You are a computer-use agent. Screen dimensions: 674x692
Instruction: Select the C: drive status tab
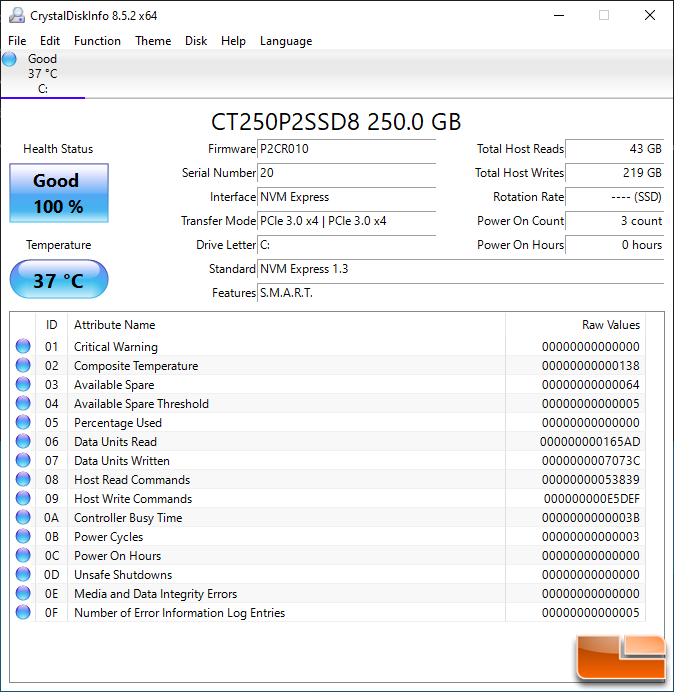click(x=42, y=74)
